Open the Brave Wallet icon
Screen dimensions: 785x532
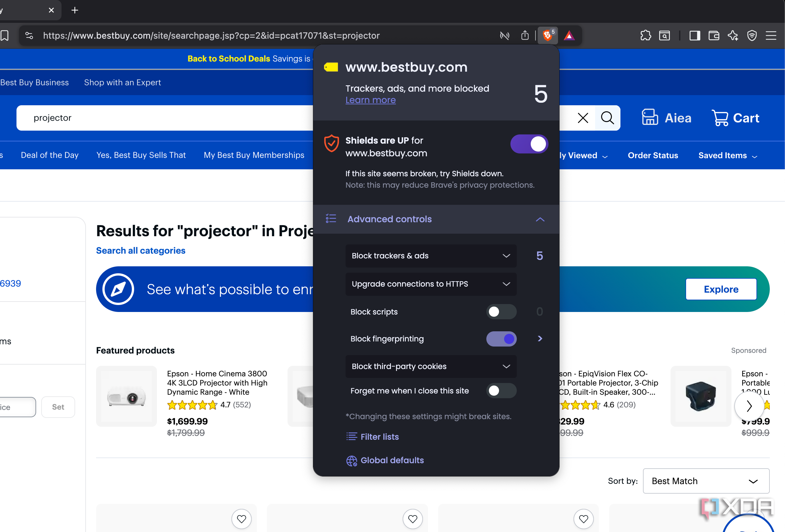tap(714, 36)
